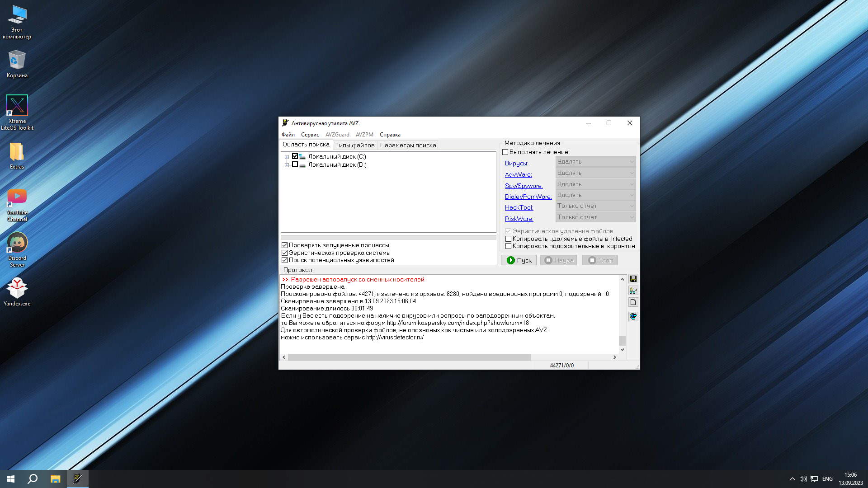Switch to the Типы файлов tab
868x488 pixels.
[x=354, y=145]
